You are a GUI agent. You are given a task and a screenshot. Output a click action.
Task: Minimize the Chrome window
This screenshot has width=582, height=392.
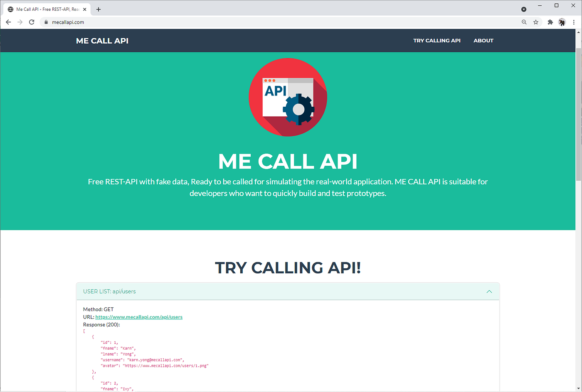click(x=540, y=5)
